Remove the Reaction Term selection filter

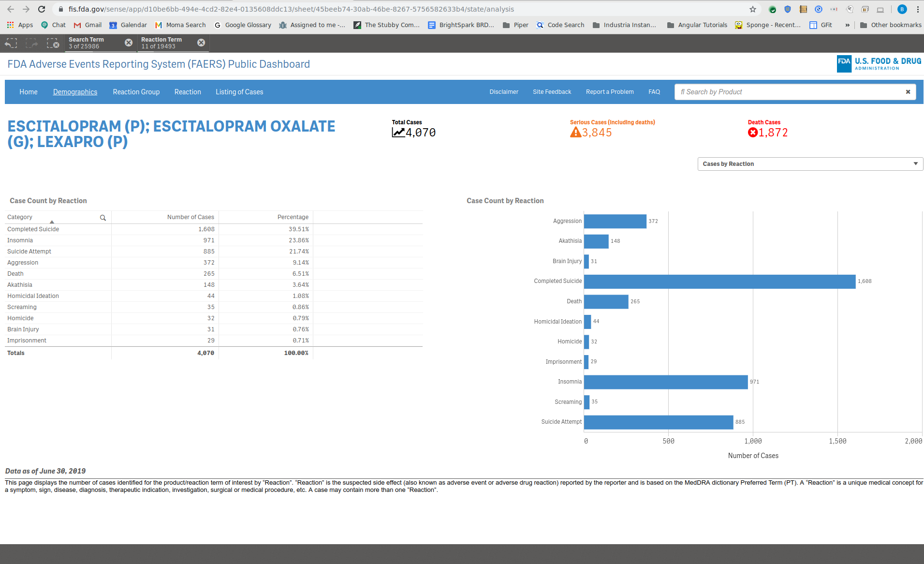coord(201,43)
